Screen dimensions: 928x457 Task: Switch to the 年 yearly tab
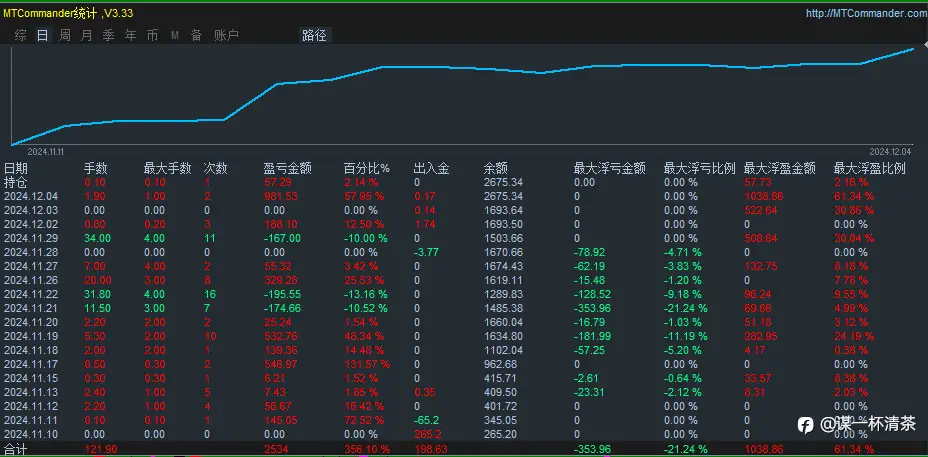tap(130, 36)
